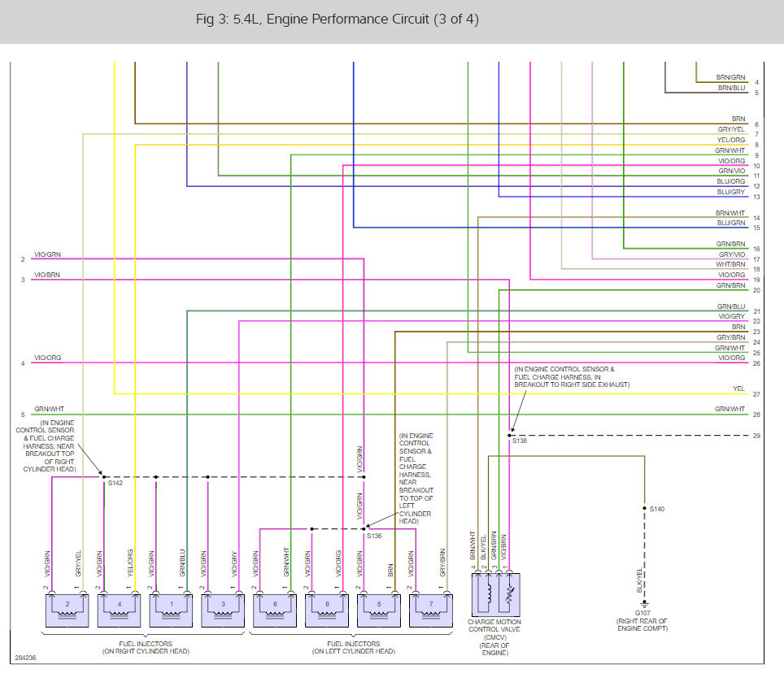The image size is (784, 682).
Task: Click the GRY/BRN label beside pin 24
Action: click(731, 337)
